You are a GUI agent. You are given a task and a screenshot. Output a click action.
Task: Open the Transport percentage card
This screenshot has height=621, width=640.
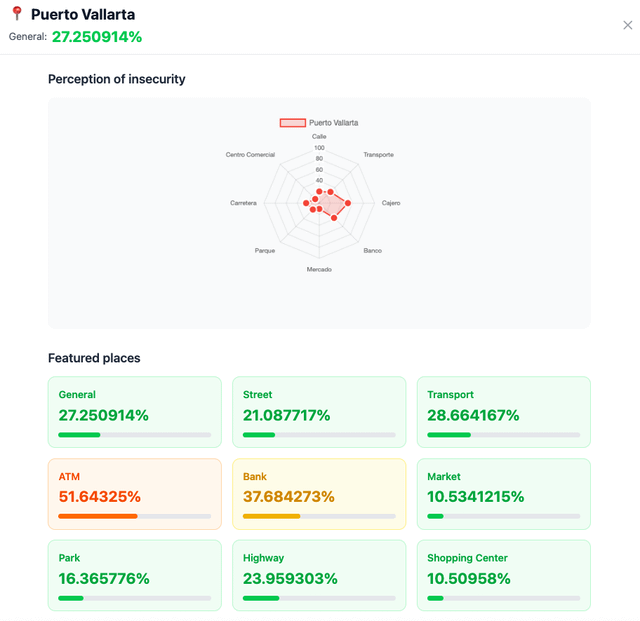504,412
